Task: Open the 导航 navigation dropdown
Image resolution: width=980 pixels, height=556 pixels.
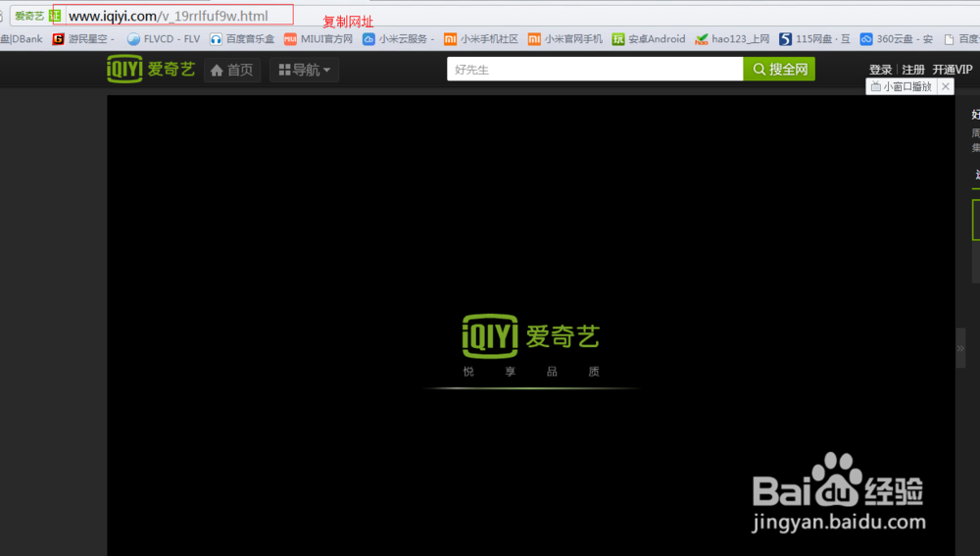Action: click(305, 70)
